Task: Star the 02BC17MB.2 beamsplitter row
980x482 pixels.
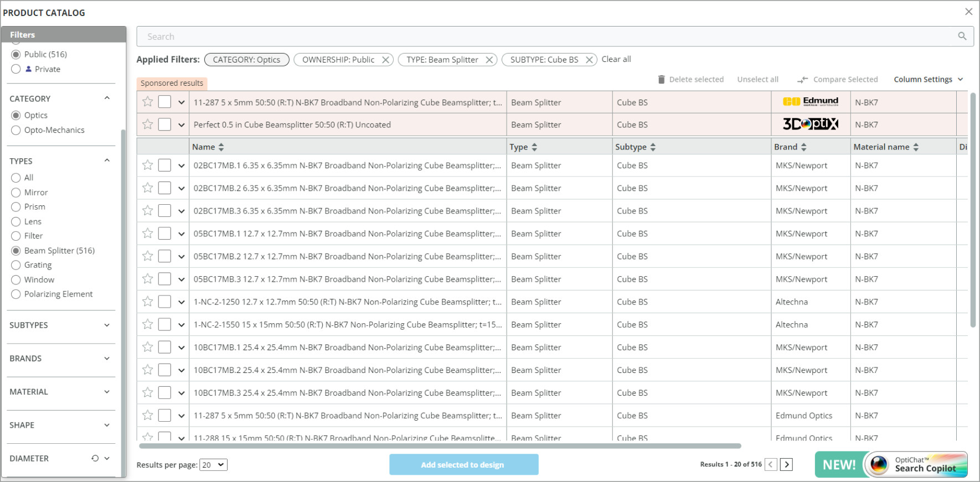Action: coord(147,188)
